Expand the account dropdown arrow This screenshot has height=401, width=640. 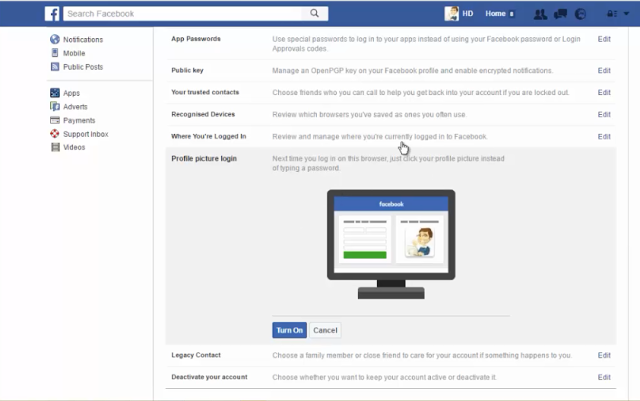(626, 14)
